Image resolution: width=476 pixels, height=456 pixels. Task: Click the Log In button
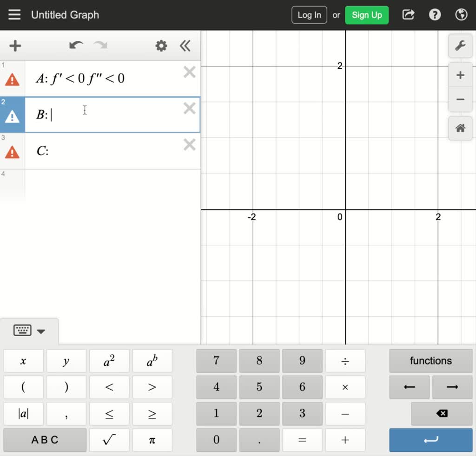point(309,14)
